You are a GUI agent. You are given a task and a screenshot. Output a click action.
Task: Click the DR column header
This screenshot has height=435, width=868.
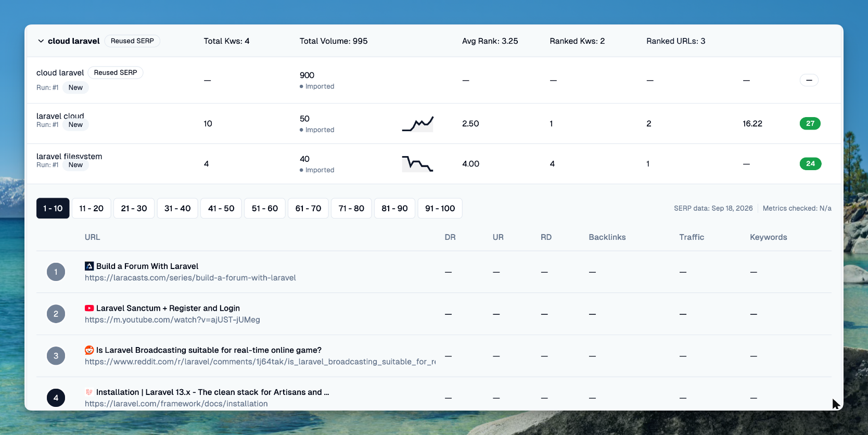[450, 237]
